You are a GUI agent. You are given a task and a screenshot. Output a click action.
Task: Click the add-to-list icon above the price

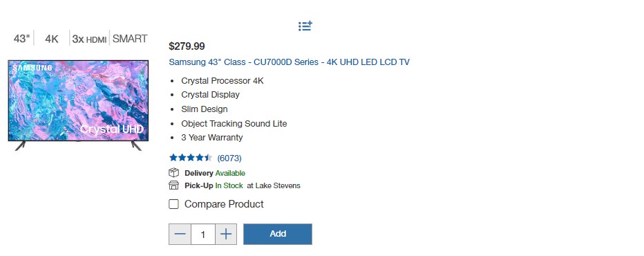[305, 26]
